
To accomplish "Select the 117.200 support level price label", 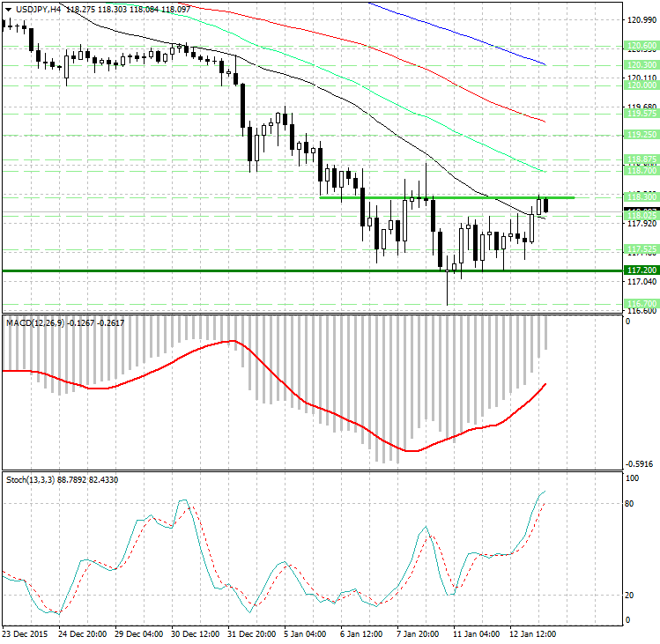I will click(x=641, y=270).
